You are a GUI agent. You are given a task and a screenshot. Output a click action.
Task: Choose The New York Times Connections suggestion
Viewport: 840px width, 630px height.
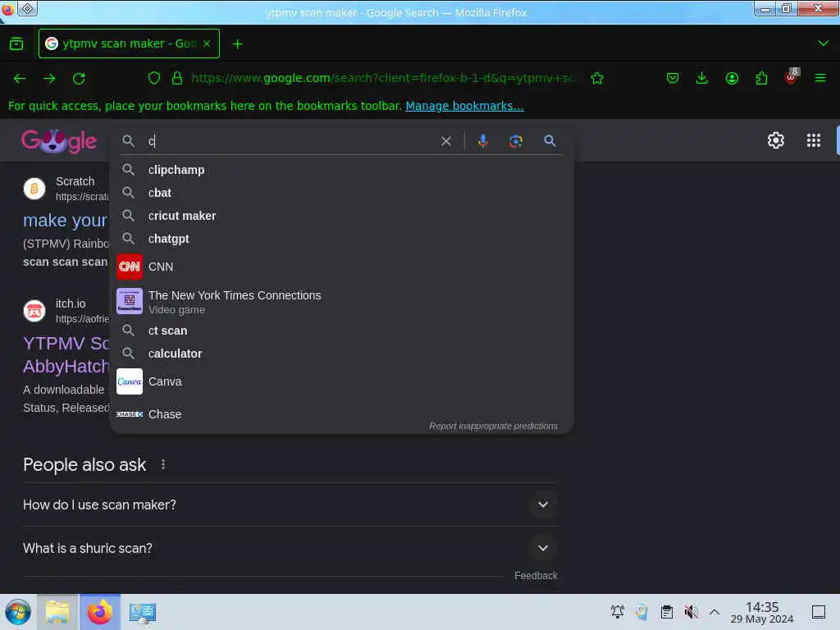point(341,302)
